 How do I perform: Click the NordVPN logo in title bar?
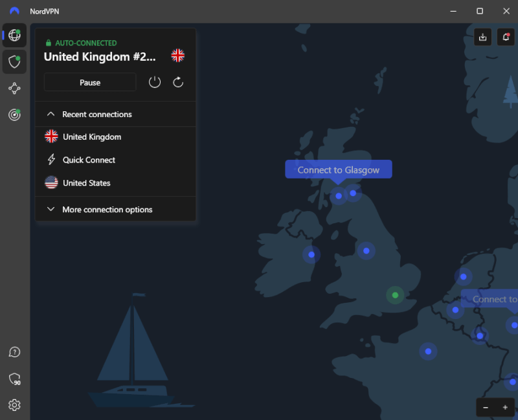(14, 11)
